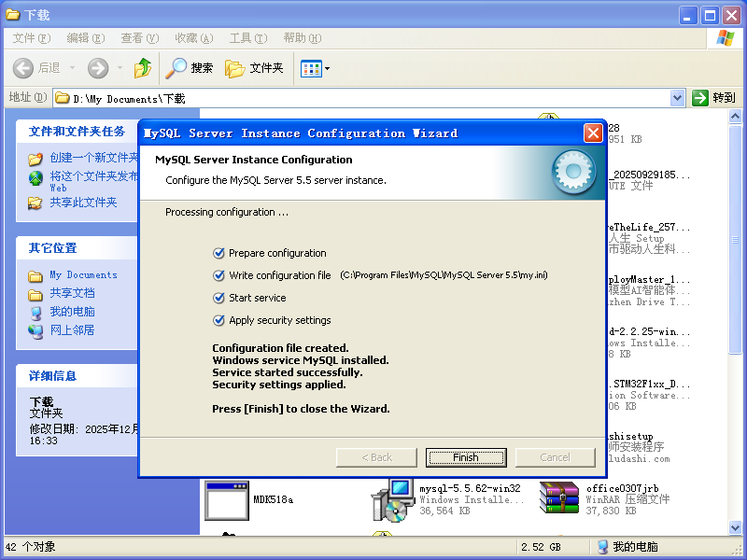Click the 后退 back arrow icon
The image size is (747, 560).
click(x=24, y=68)
